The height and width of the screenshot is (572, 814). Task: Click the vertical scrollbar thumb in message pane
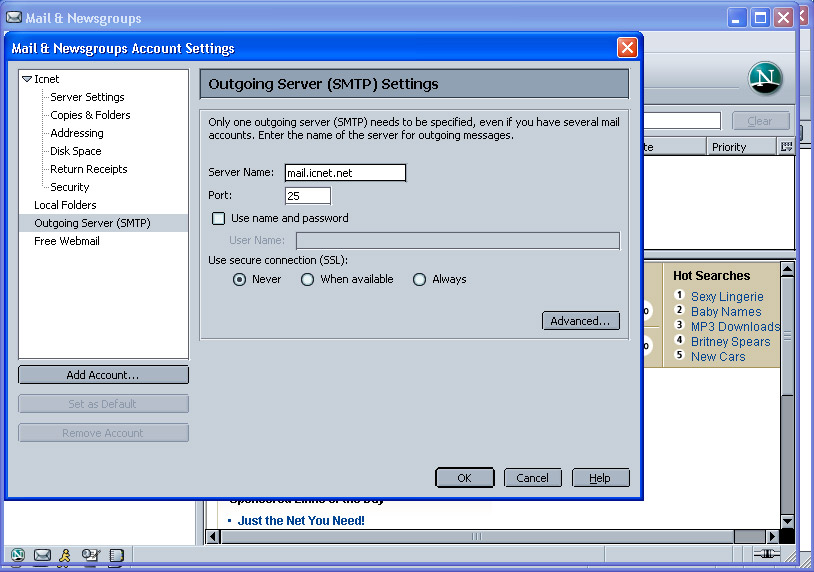[x=788, y=336]
